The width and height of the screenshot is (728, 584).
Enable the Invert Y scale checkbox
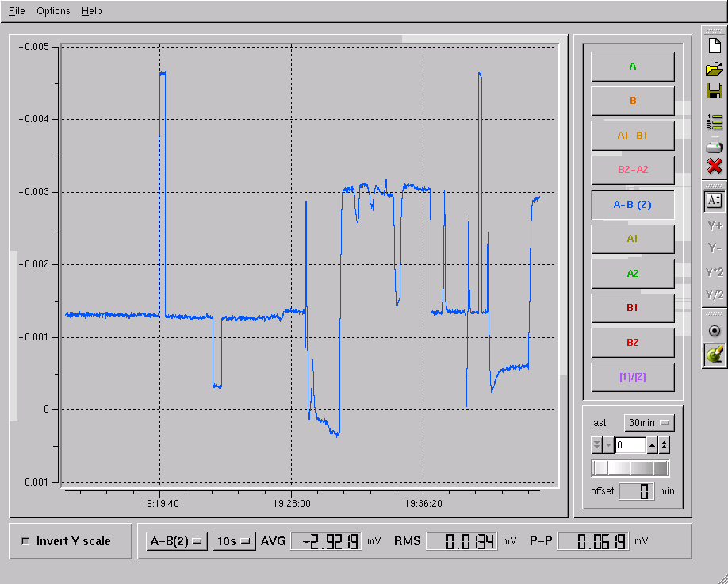[25, 541]
